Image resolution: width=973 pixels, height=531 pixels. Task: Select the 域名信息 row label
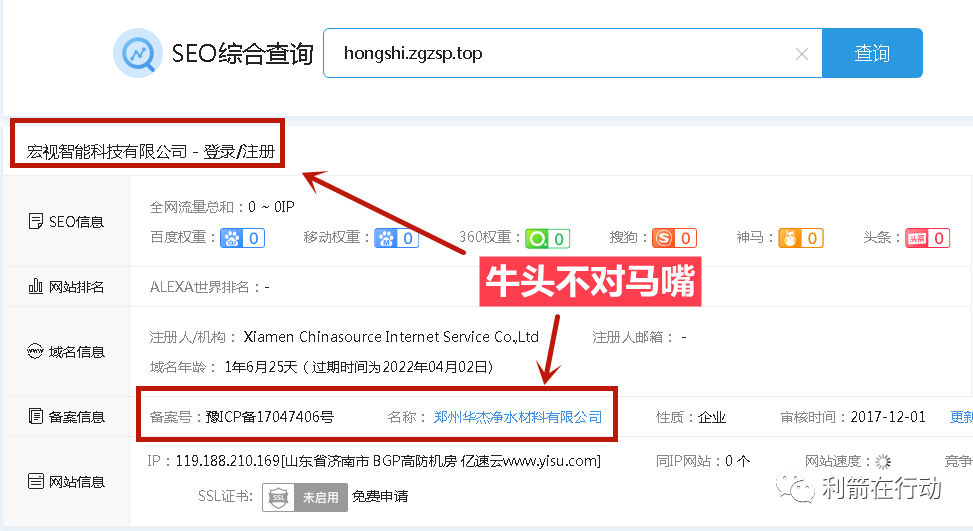pos(77,352)
